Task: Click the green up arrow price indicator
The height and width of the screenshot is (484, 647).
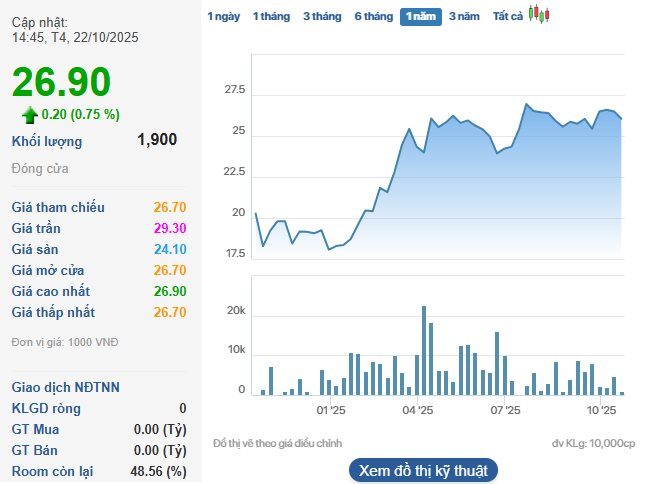Action: coord(30,114)
